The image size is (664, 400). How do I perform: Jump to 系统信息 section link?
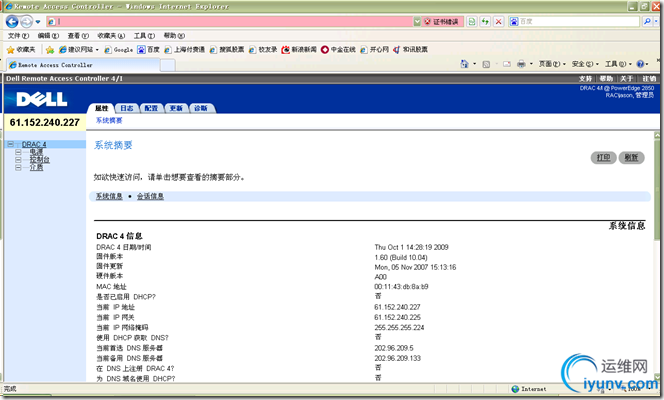109,196
